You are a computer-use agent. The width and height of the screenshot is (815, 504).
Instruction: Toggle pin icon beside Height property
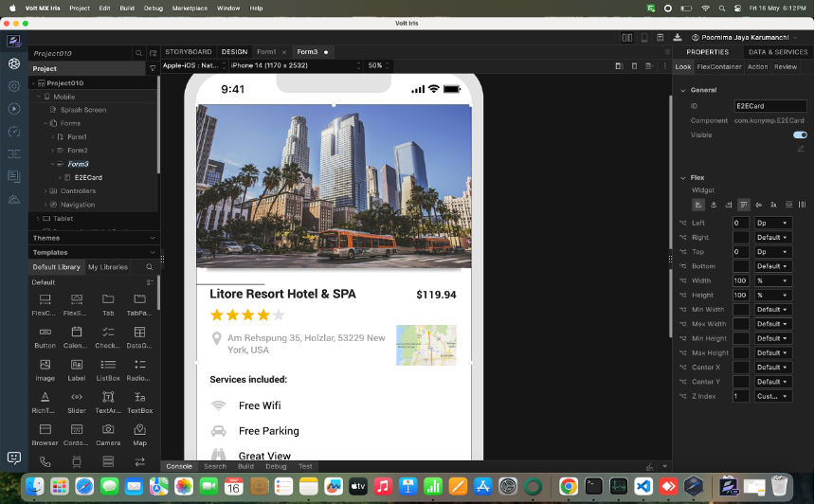point(683,296)
